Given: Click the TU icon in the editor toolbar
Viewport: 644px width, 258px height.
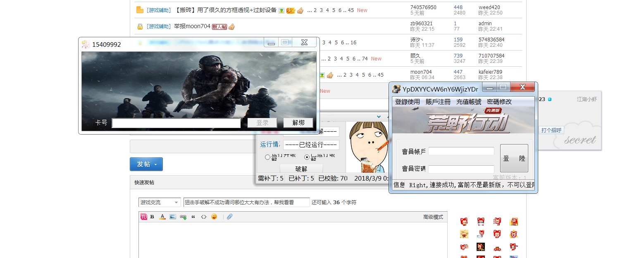Looking at the screenshot, I should pyautogui.click(x=144, y=217).
